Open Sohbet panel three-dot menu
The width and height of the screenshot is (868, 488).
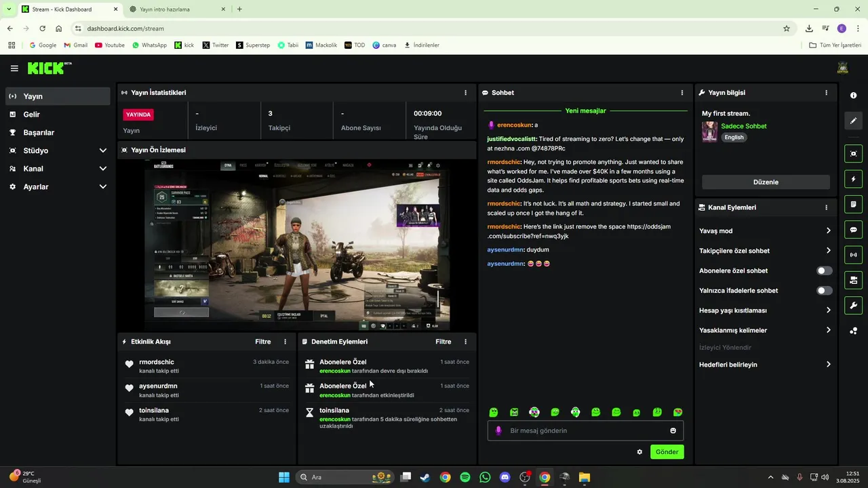tap(682, 93)
